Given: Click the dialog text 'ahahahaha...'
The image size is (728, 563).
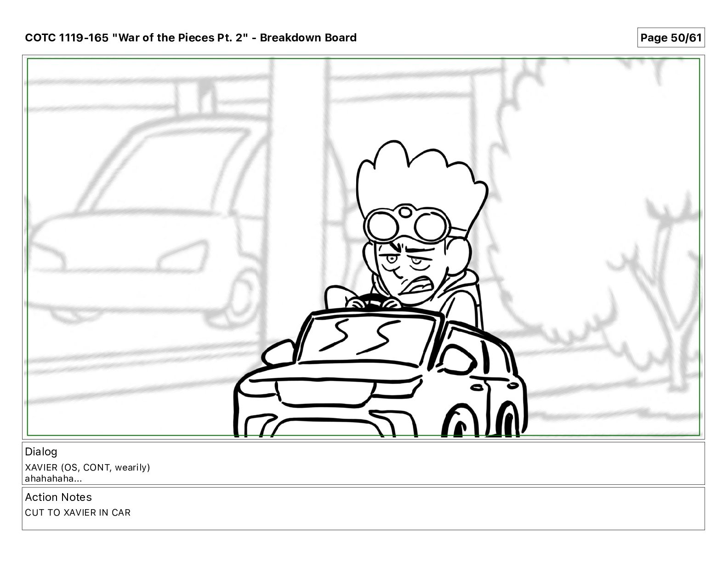Looking at the screenshot, I should tap(53, 478).
